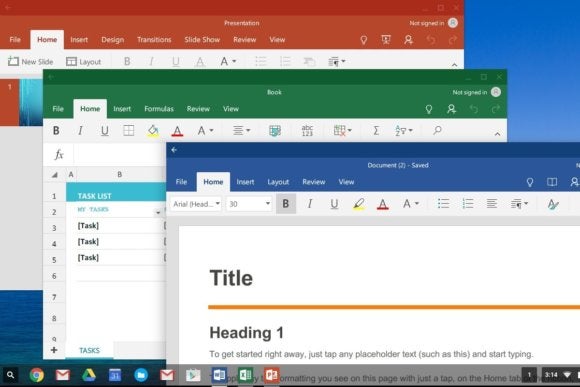Toggle Italic in the Excel ribbon
580x387 pixels.
pos(80,131)
